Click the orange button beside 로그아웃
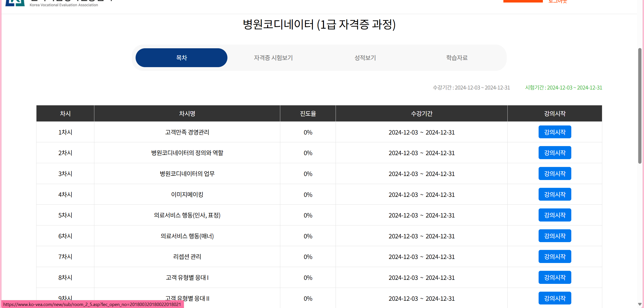644x308 pixels. point(523,1)
